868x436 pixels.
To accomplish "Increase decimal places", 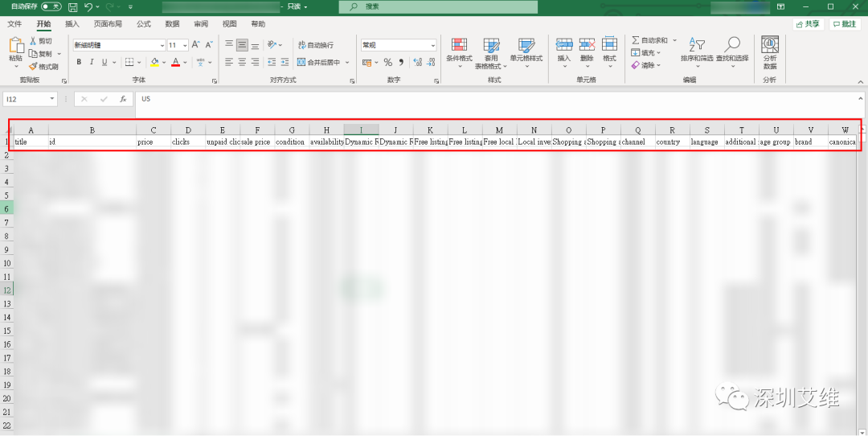I will click(416, 62).
